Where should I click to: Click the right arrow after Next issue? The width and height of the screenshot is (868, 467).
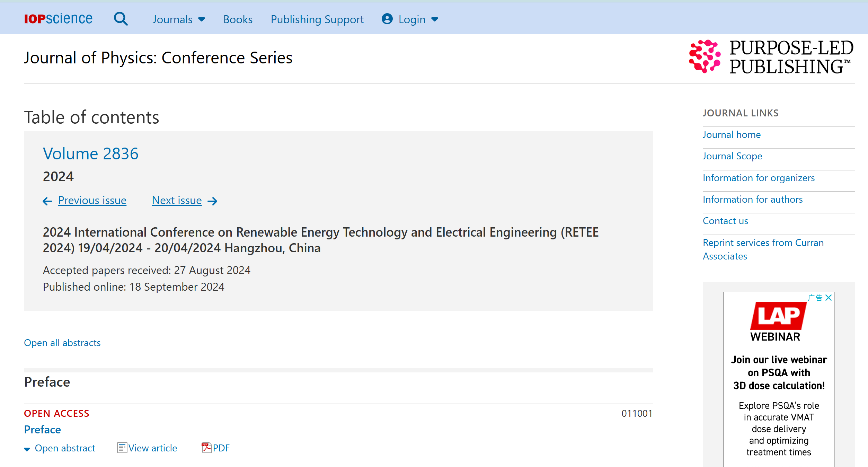coord(212,201)
